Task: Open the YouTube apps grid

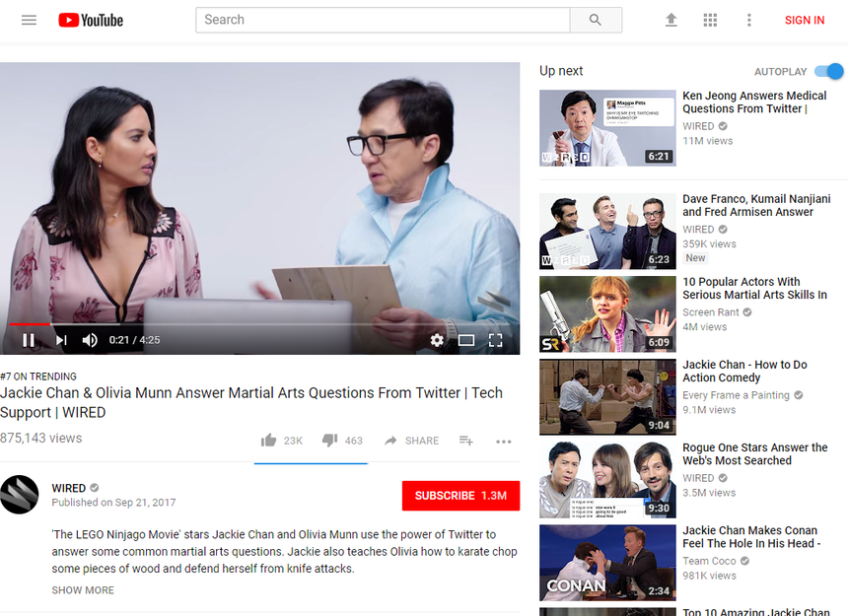Action: (x=710, y=20)
